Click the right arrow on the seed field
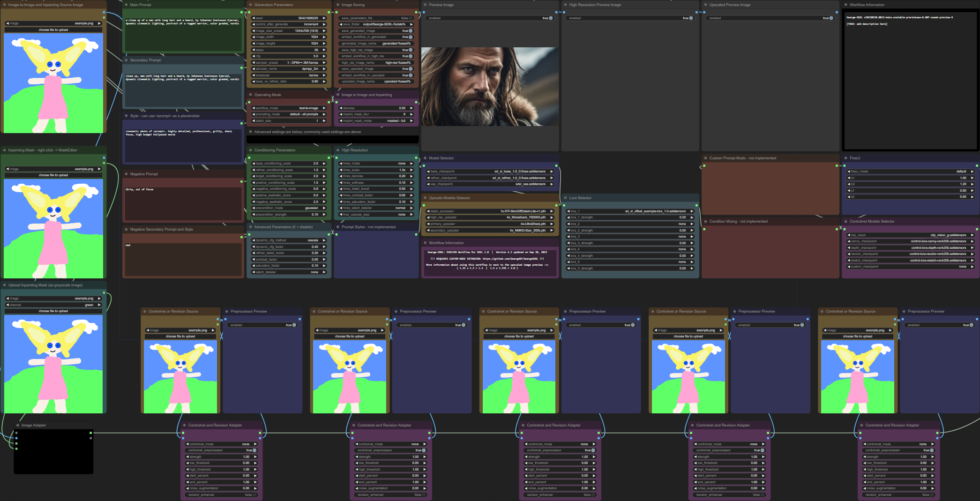980x501 pixels. point(324,18)
